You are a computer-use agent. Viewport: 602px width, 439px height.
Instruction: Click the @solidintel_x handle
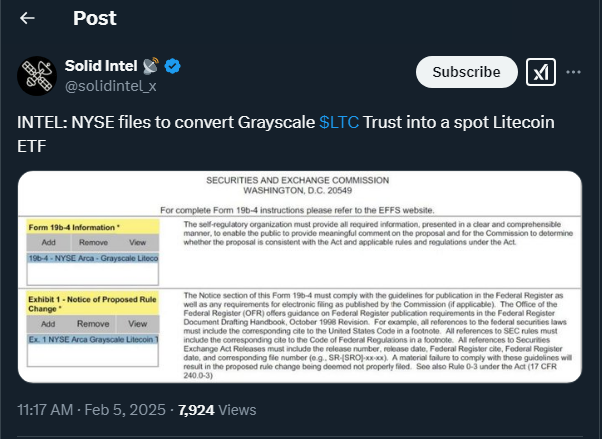[x=109, y=87]
